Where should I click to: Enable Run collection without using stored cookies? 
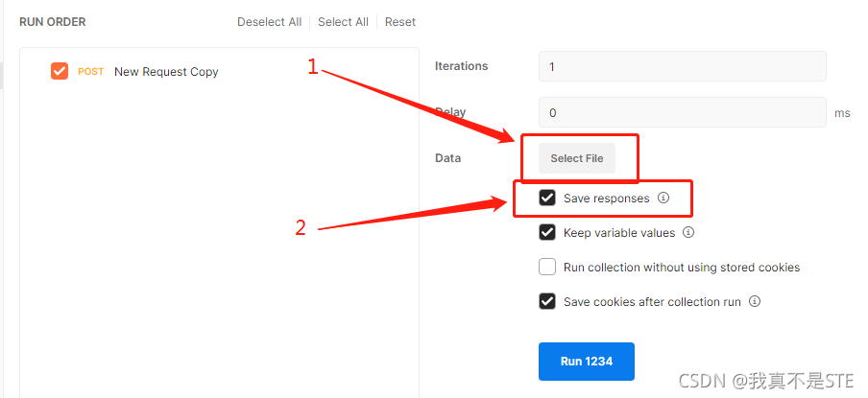point(547,267)
